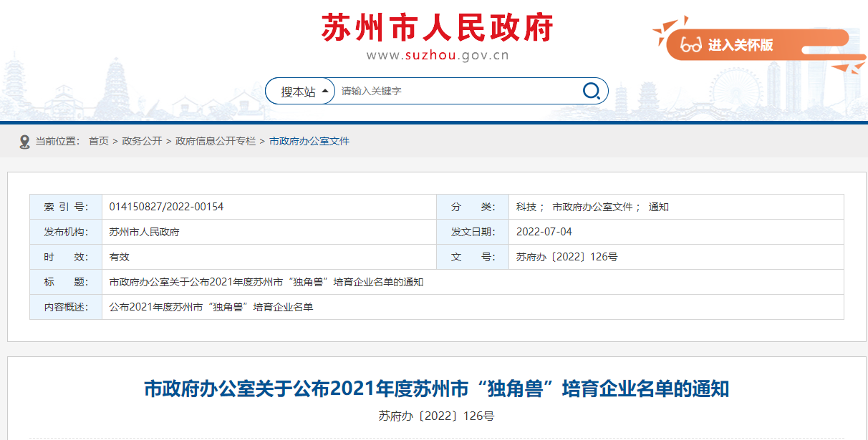Click the 索引号 label cell
868x440 pixels.
click(66, 207)
